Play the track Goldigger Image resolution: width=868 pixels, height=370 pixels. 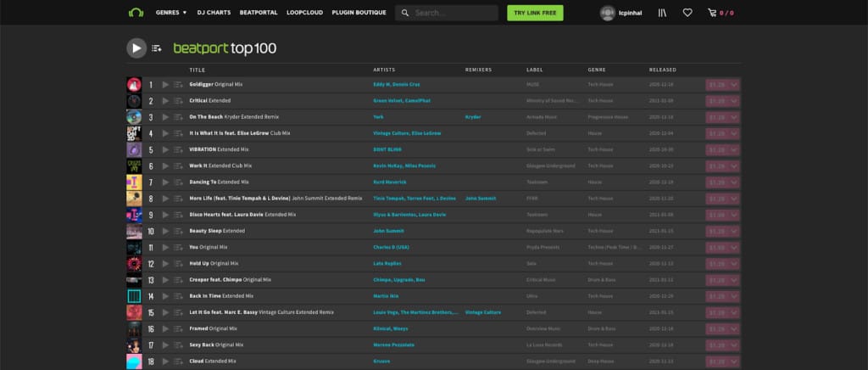click(x=165, y=85)
